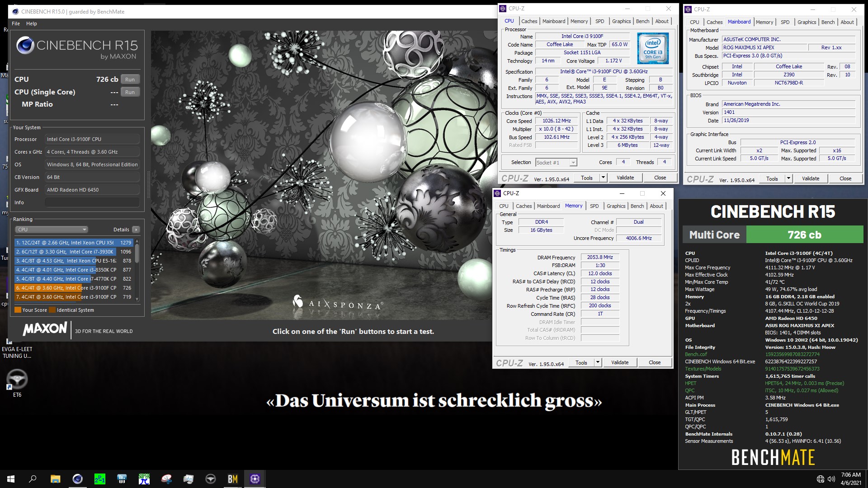Open the Ranking Details arrow button

pyautogui.click(x=136, y=230)
